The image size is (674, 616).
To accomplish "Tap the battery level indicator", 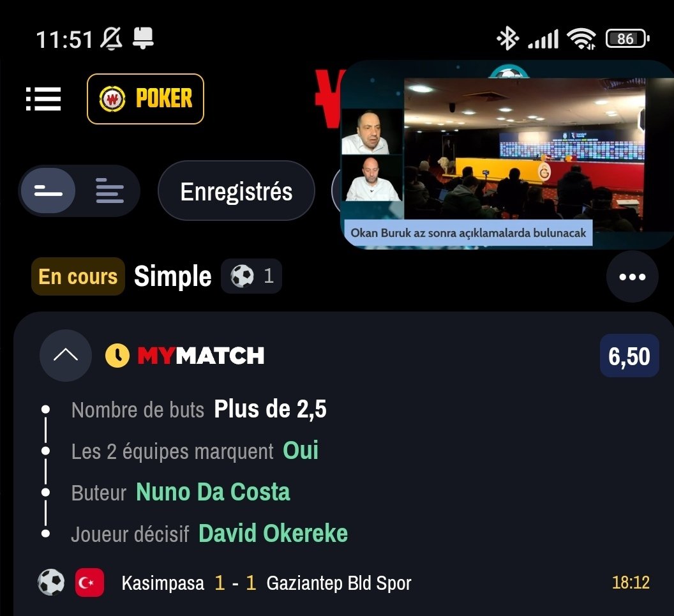I will click(x=627, y=39).
